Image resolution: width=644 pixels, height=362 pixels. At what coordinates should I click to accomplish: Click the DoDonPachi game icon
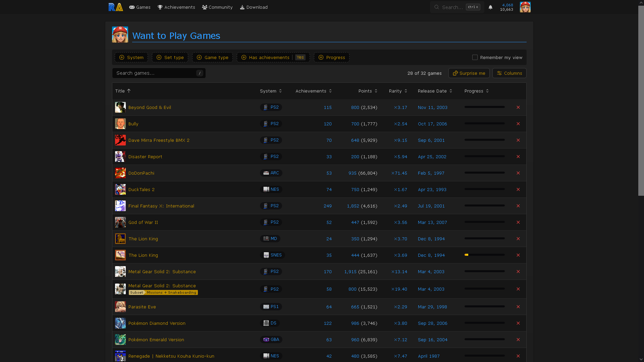pyautogui.click(x=120, y=173)
